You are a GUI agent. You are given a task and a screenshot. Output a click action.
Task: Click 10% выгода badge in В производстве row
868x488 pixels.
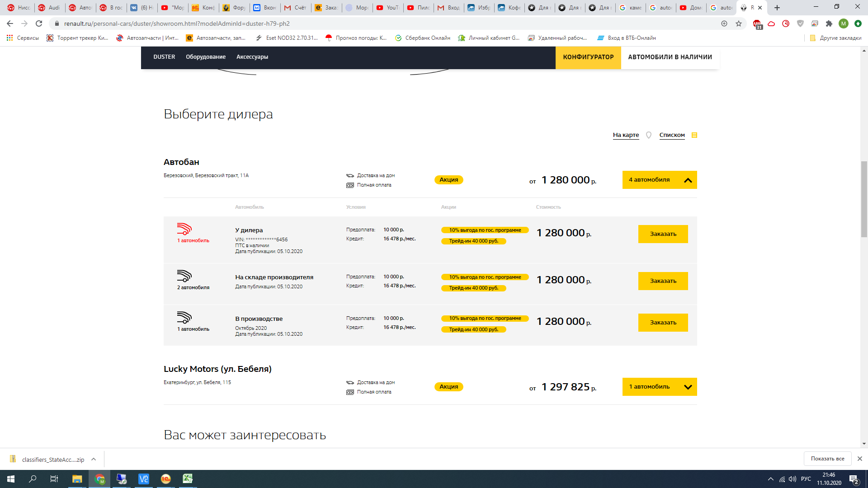click(485, 319)
